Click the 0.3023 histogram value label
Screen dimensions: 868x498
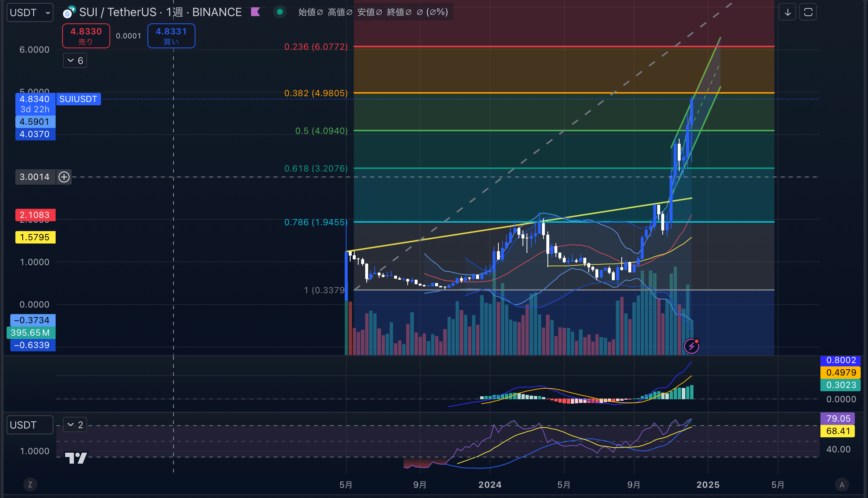[x=841, y=385]
